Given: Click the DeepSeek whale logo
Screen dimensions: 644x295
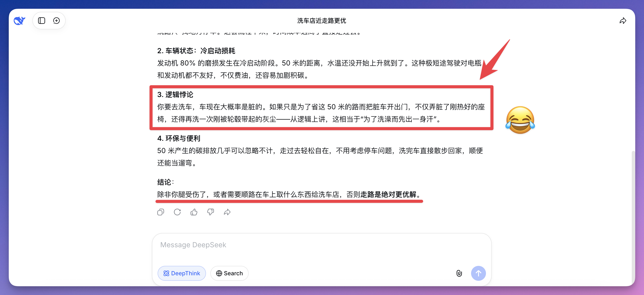Looking at the screenshot, I should point(19,21).
